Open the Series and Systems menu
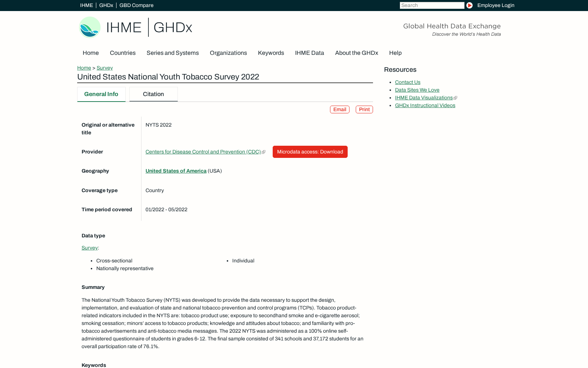588x368 pixels. click(173, 53)
